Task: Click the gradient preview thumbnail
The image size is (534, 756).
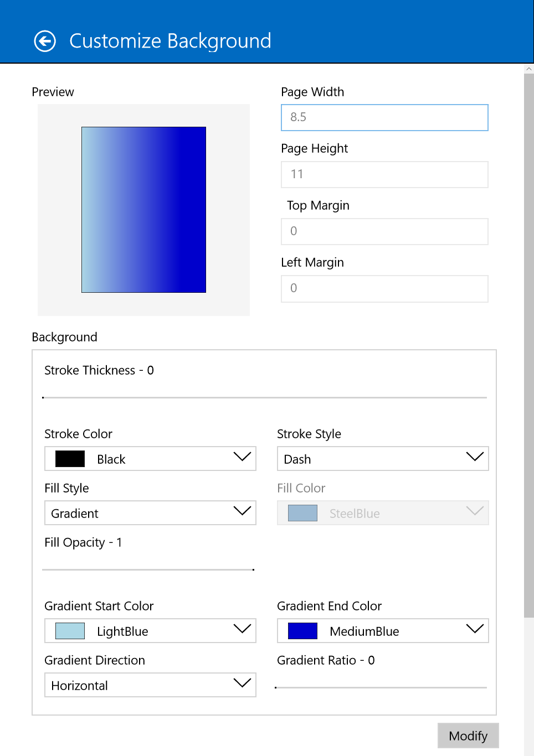Action: pos(143,210)
